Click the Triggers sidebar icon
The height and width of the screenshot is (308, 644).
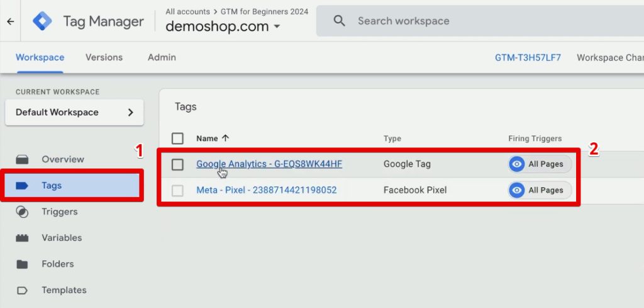tap(22, 212)
